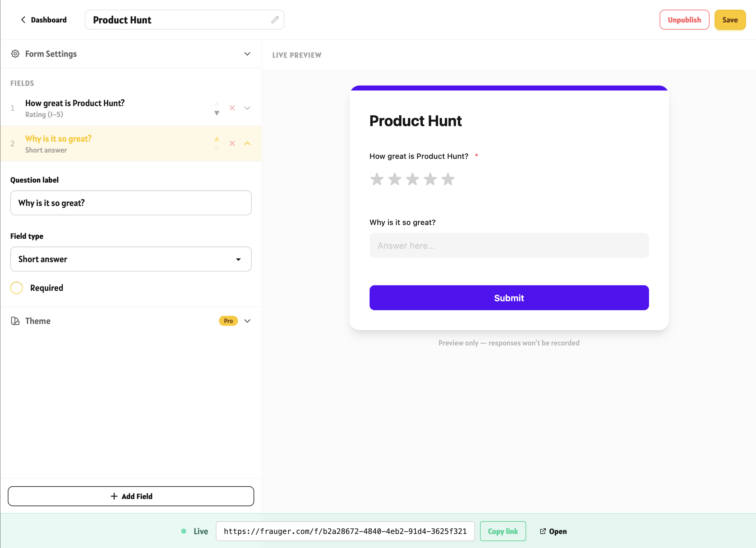Click the 'Why is it so great?' preview label
The height and width of the screenshot is (548, 756).
403,222
